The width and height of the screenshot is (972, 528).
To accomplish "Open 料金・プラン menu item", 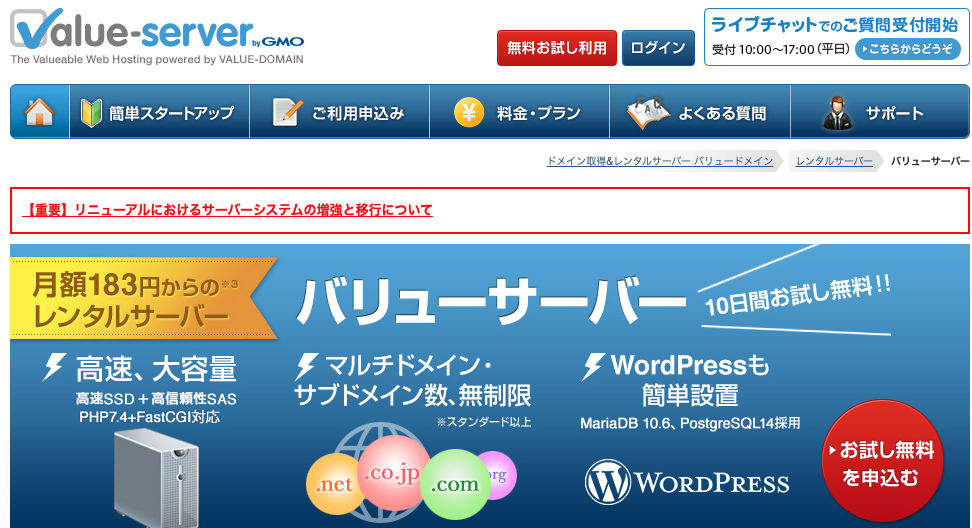I will tap(519, 112).
